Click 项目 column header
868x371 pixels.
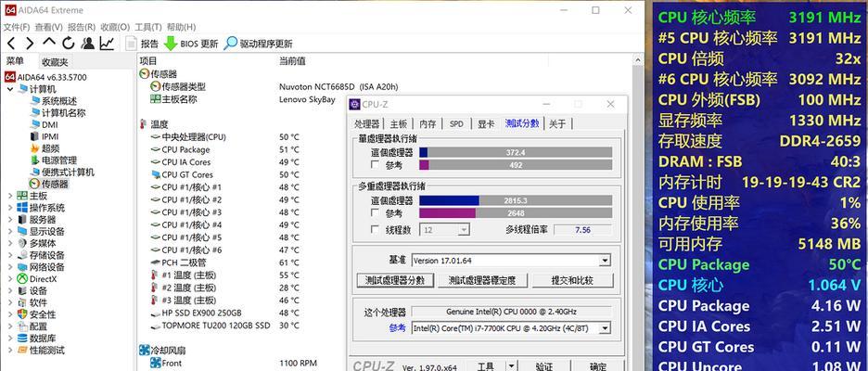[x=147, y=61]
